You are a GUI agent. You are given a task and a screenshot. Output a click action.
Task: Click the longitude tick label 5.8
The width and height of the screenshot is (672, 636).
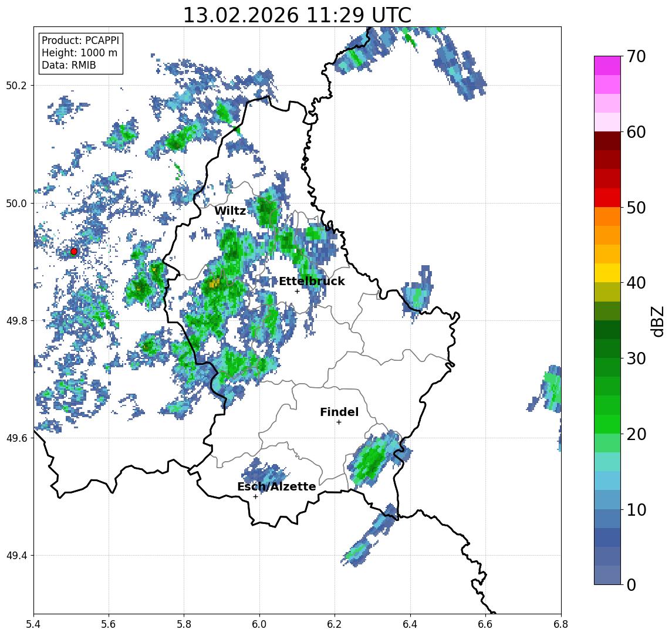coord(184,624)
